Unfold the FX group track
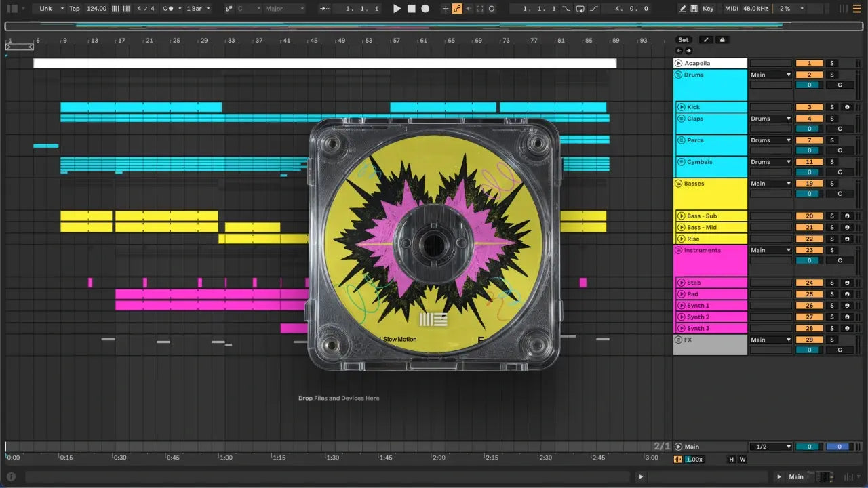The image size is (868, 488). [678, 340]
